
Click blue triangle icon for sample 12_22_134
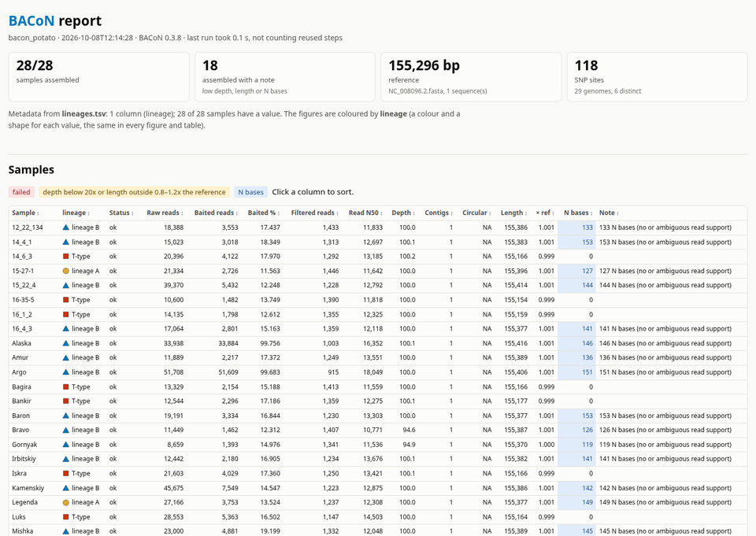tap(66, 227)
